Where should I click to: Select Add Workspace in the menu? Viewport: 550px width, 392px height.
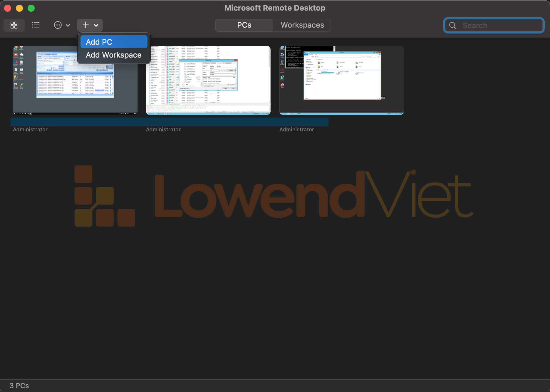coord(114,55)
